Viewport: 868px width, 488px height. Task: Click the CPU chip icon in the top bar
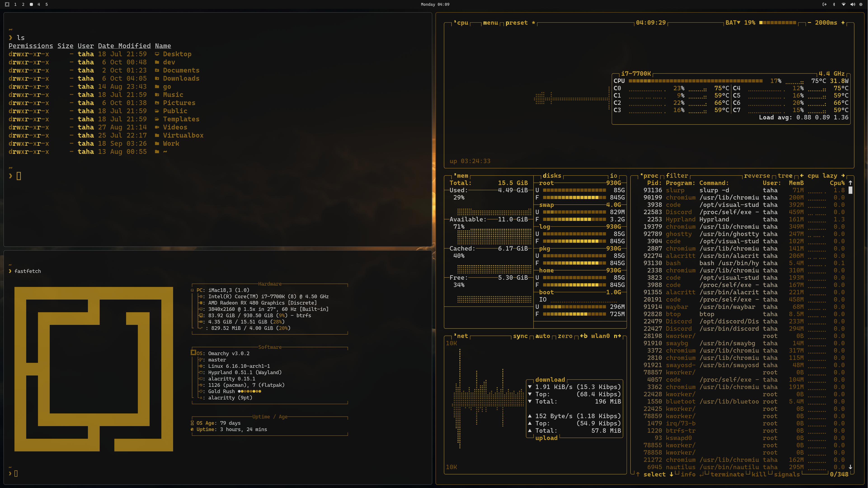(x=861, y=4)
